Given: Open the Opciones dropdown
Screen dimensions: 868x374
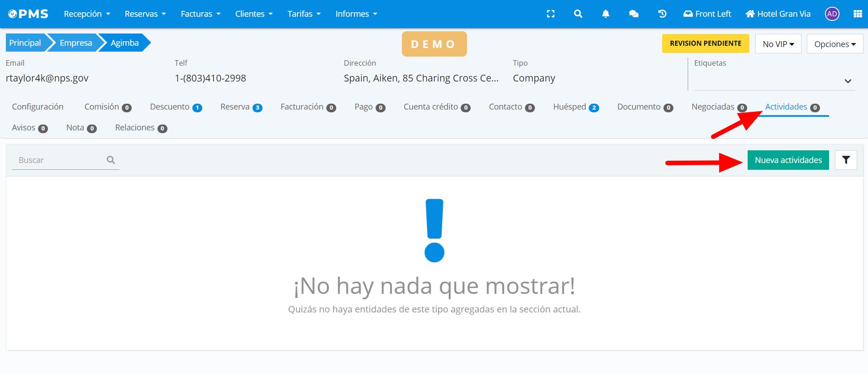Looking at the screenshot, I should (x=835, y=44).
